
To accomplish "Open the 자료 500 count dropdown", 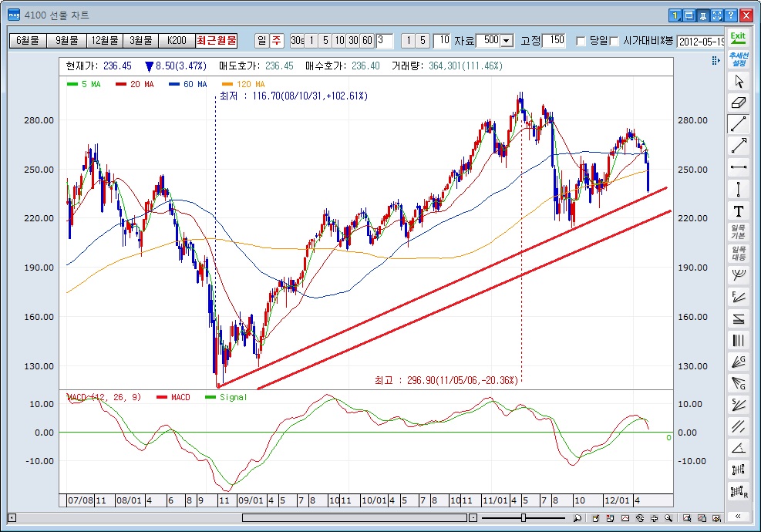I will coord(507,41).
